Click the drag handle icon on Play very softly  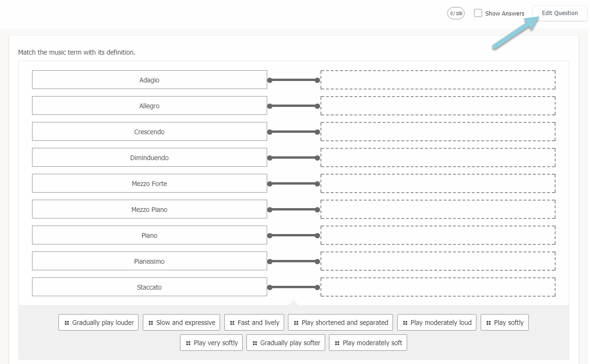[188, 343]
